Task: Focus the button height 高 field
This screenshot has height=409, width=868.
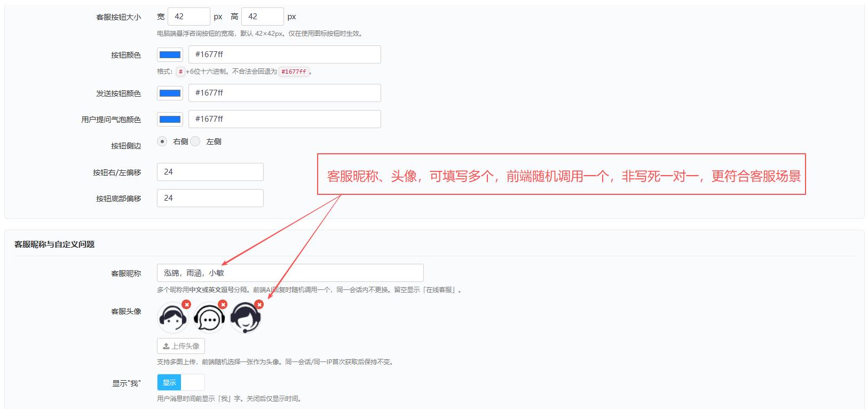Action: click(263, 17)
